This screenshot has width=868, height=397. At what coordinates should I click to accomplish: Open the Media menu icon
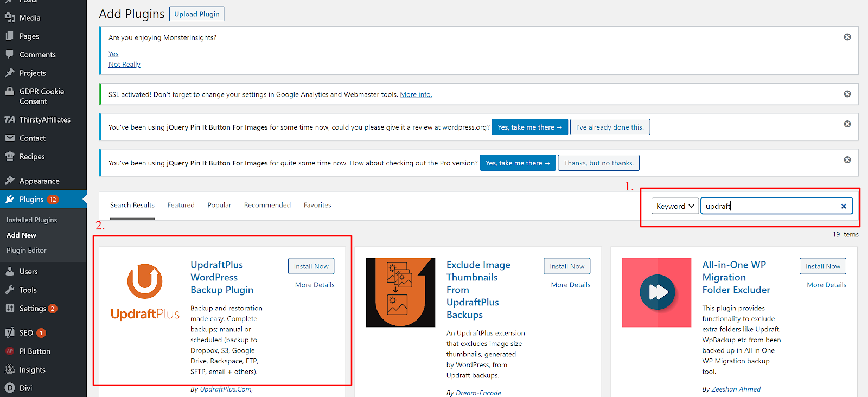tap(10, 18)
